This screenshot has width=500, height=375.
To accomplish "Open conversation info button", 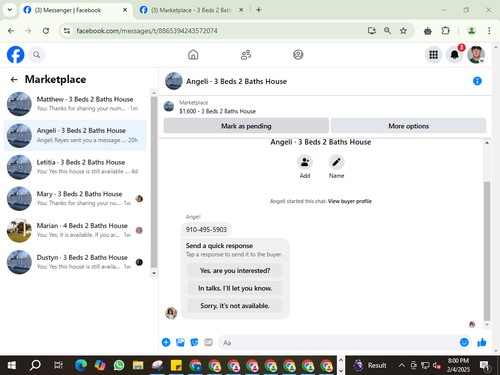I will point(477,81).
